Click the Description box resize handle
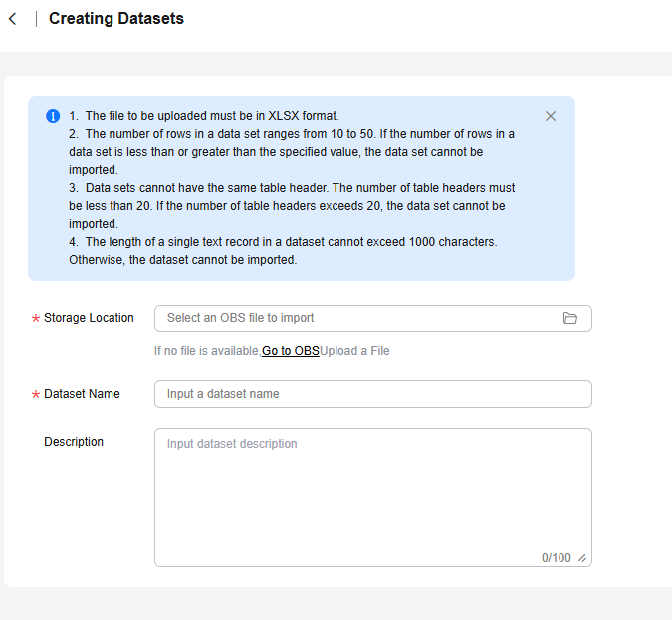Viewport: 672px width, 620px height. click(582, 558)
